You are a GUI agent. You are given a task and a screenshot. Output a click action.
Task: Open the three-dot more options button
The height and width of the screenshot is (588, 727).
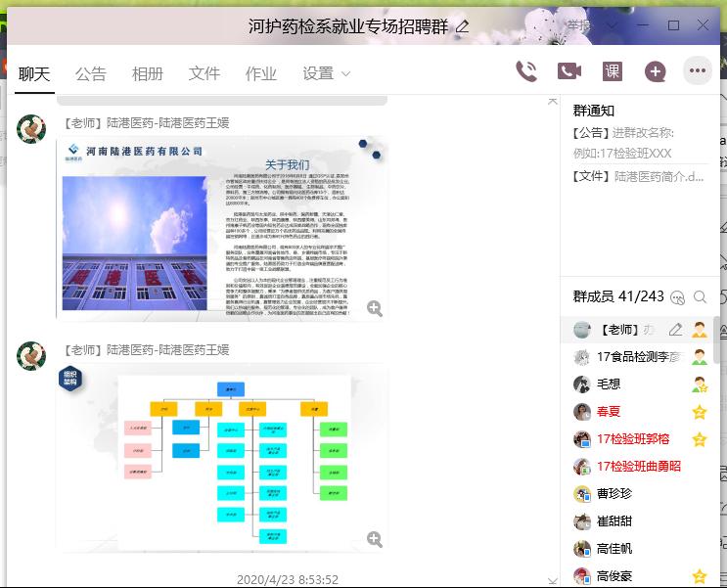click(697, 71)
